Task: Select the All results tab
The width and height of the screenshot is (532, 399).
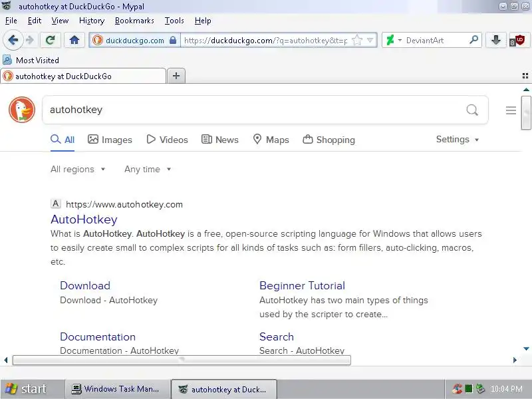Action: 63,140
